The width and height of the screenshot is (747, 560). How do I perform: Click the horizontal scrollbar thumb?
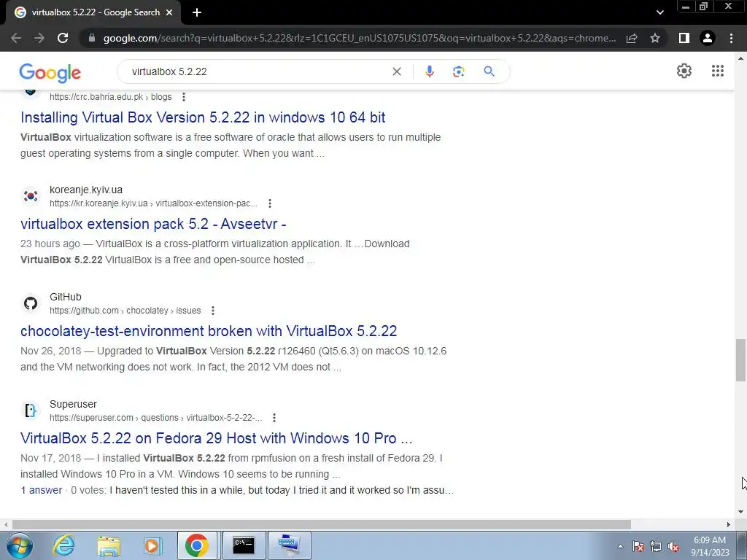(322, 524)
